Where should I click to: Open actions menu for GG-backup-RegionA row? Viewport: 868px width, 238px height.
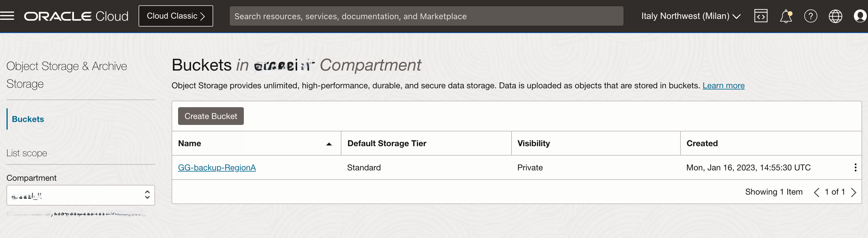tap(856, 167)
